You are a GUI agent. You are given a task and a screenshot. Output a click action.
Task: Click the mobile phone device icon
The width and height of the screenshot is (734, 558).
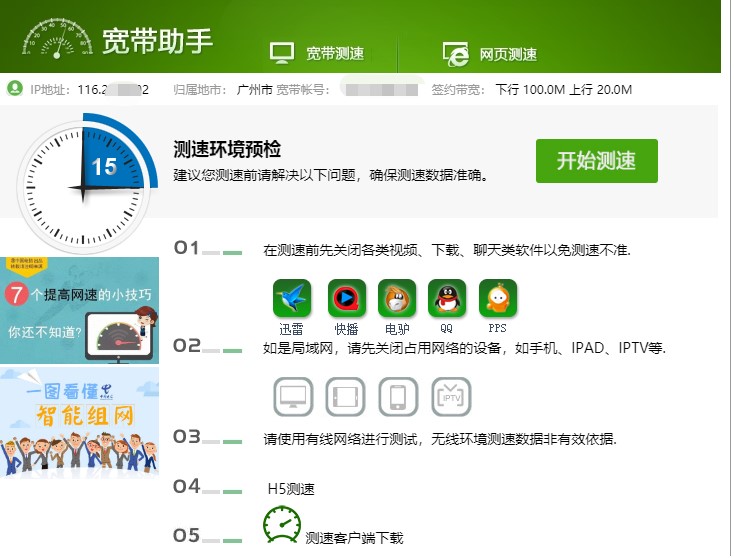click(398, 397)
